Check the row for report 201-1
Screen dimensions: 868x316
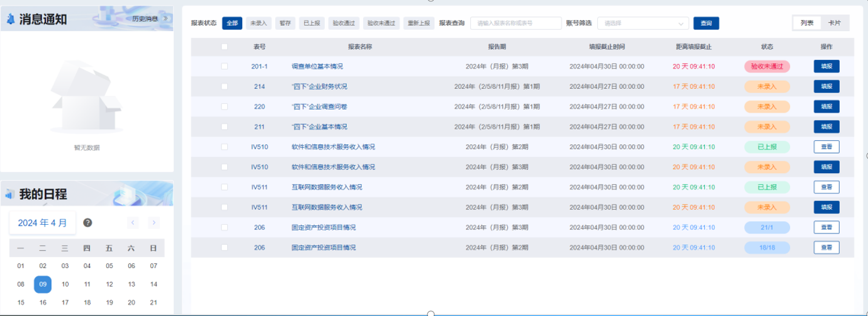click(x=224, y=66)
